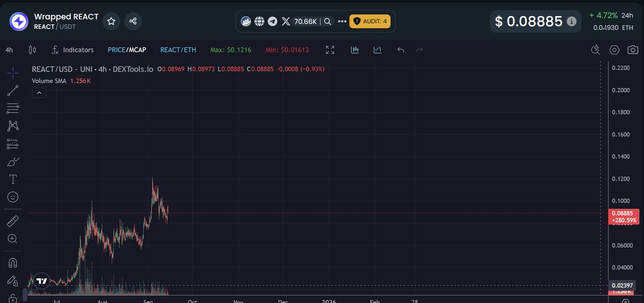This screenshot has width=644, height=303.
Task: Open the chart stats link icon
Action: 246,21
